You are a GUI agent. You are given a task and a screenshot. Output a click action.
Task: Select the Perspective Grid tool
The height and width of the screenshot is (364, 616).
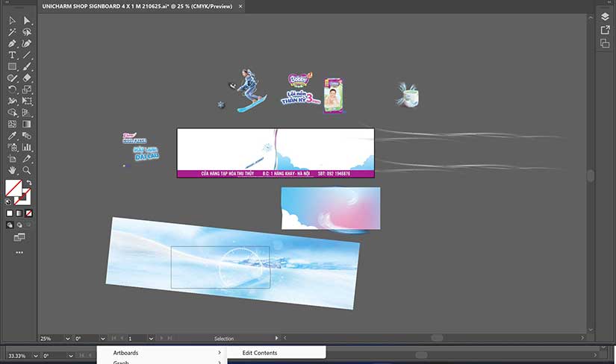click(x=26, y=113)
